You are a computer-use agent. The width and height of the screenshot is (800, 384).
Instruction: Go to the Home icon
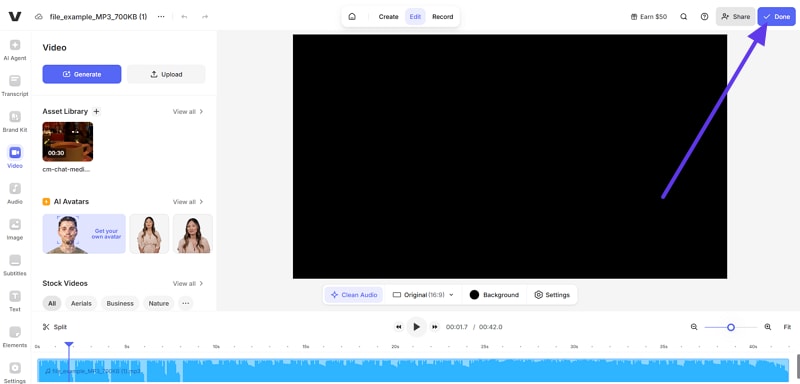click(352, 17)
